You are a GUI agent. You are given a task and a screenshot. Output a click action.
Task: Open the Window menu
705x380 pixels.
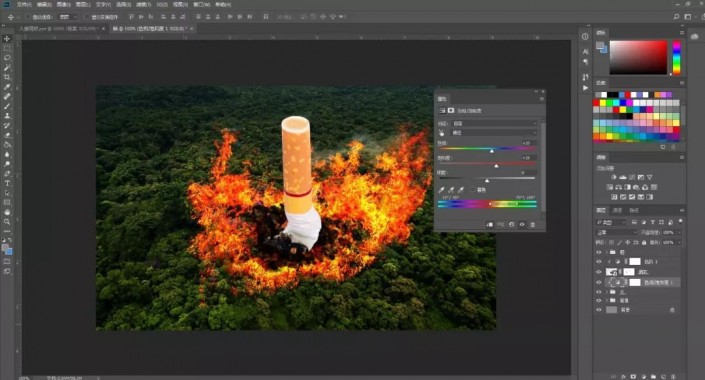(x=201, y=4)
